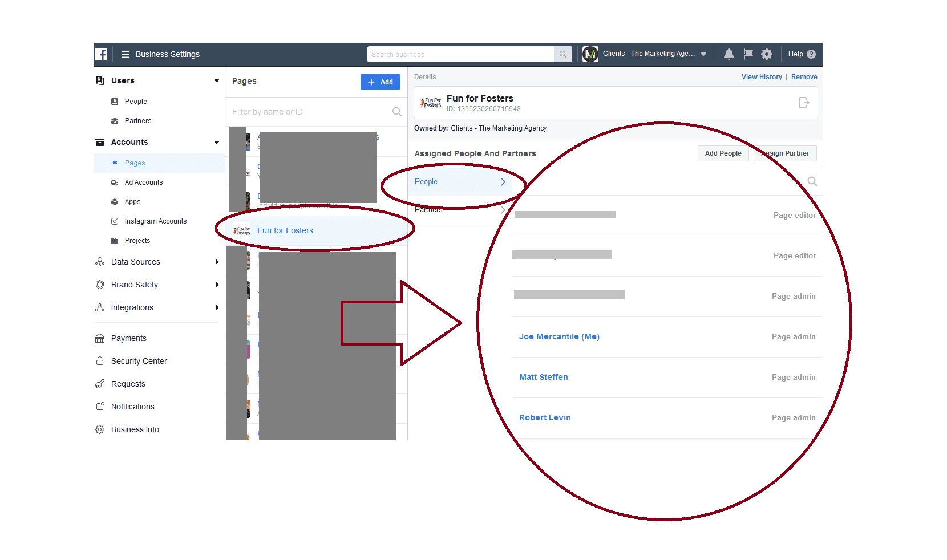Open the View History link

pos(761,77)
